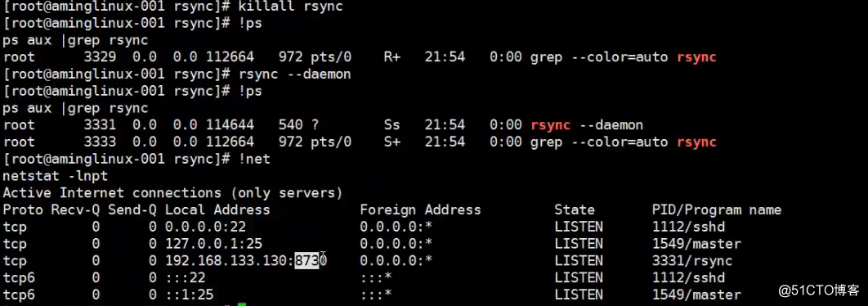Click the '!net' command text
This screenshot has width=868, height=306.
click(x=254, y=159)
